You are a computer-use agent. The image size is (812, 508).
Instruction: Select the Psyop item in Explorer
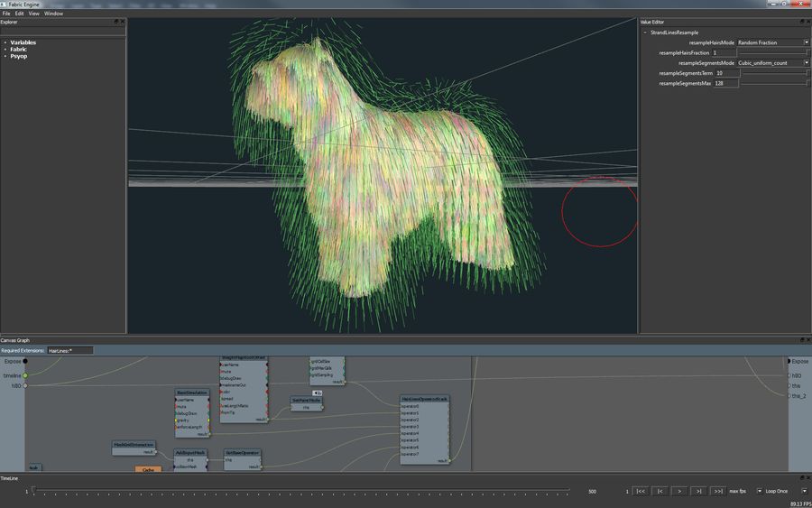coord(18,55)
